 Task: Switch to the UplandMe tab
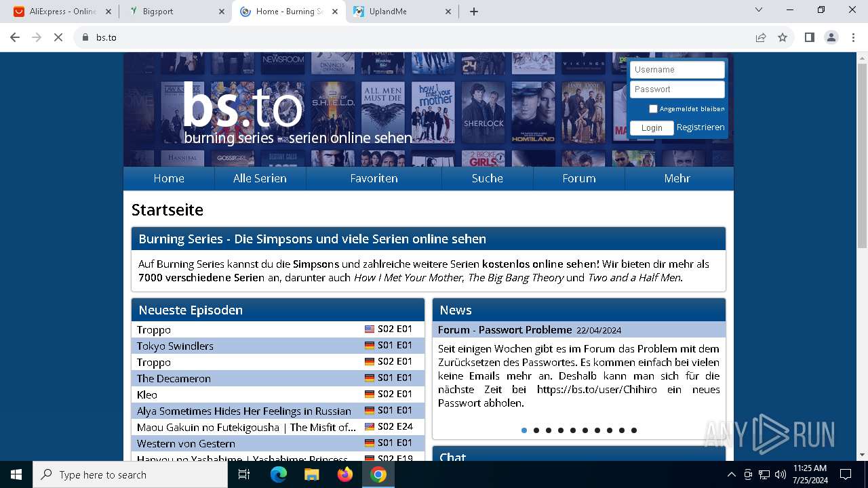tap(401, 11)
